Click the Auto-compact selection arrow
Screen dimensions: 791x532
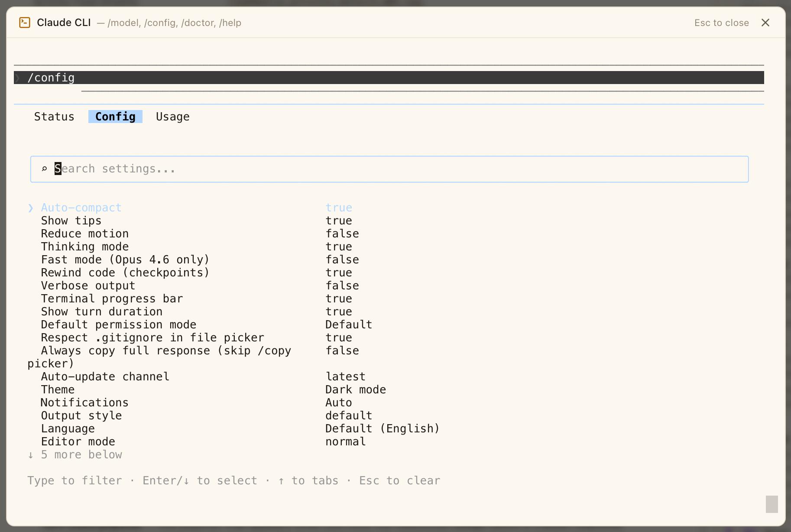tap(31, 208)
